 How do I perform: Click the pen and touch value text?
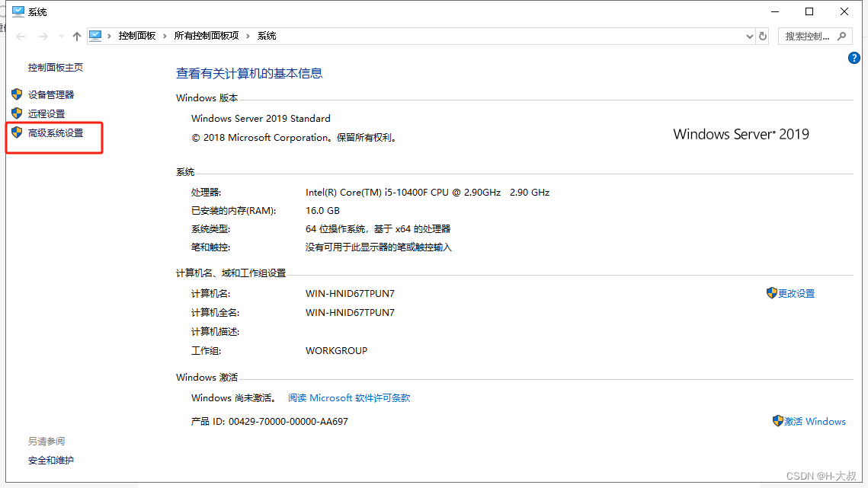[x=379, y=247]
